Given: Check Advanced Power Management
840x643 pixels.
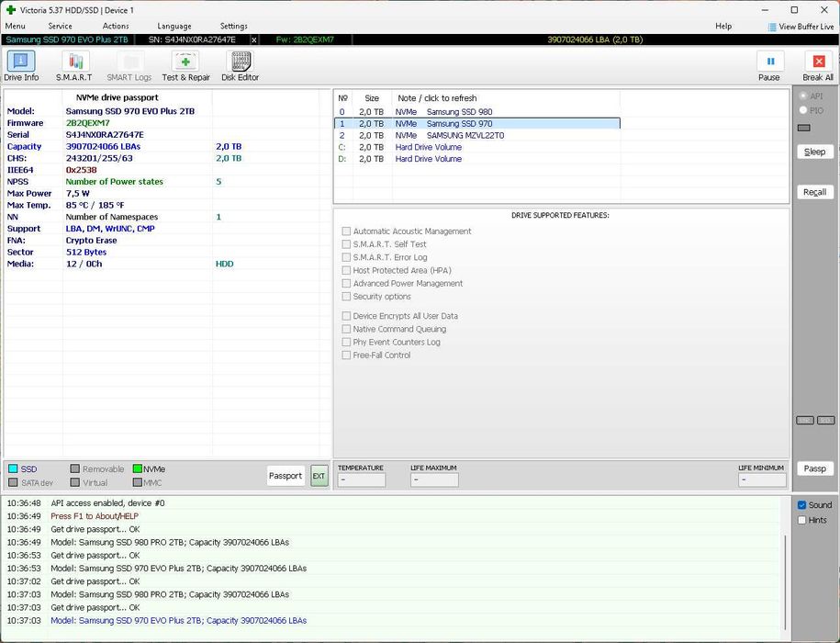Looking at the screenshot, I should (x=346, y=283).
